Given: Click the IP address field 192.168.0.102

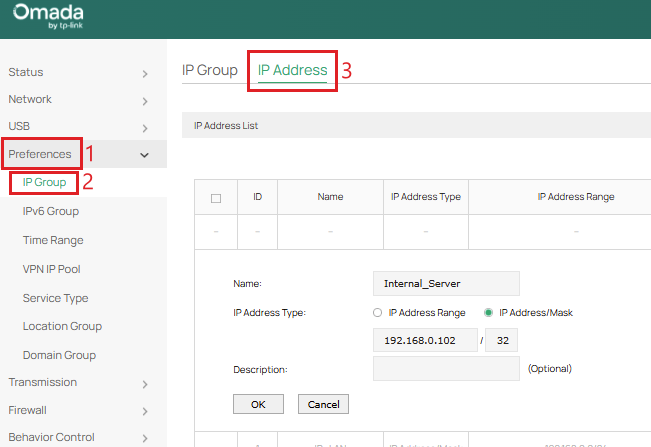Looking at the screenshot, I should 425,340.
